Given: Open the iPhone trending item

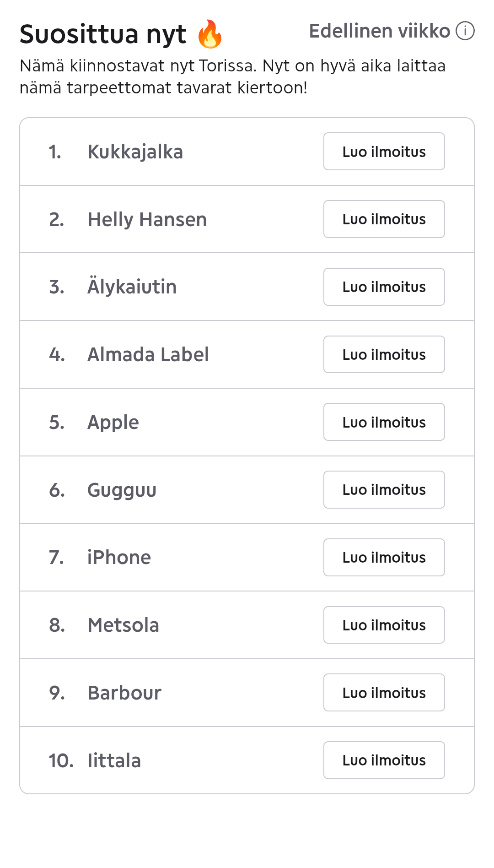Looking at the screenshot, I should [x=119, y=558].
